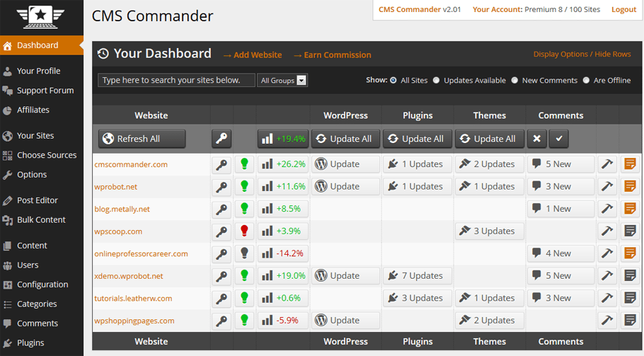The width and height of the screenshot is (644, 356).
Task: Open the +19.4% statistics chart button
Action: click(x=283, y=139)
